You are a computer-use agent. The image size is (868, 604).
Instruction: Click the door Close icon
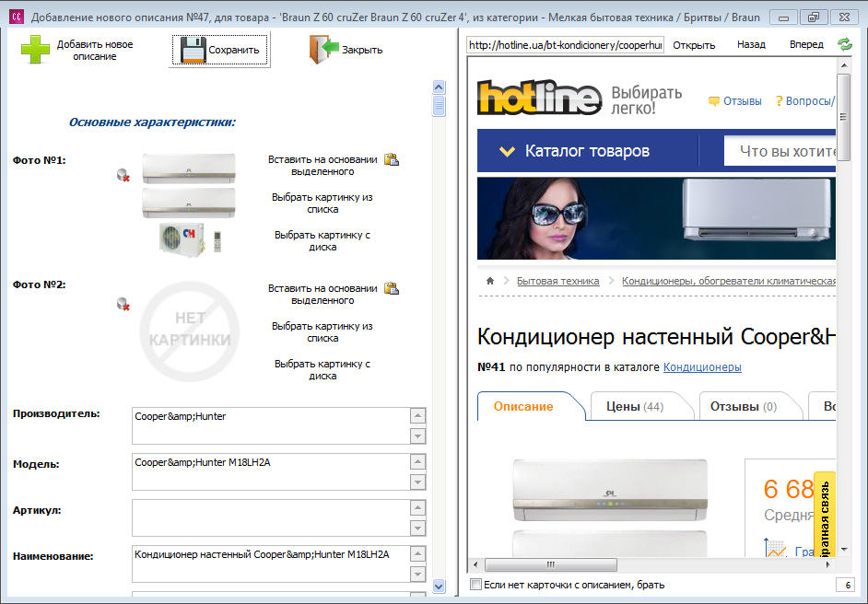(x=323, y=50)
